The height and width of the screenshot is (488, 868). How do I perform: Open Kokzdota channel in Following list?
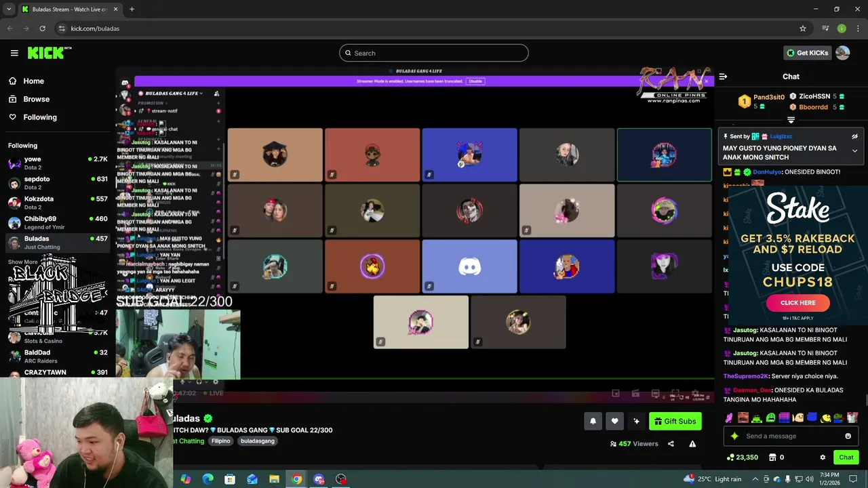coord(58,203)
